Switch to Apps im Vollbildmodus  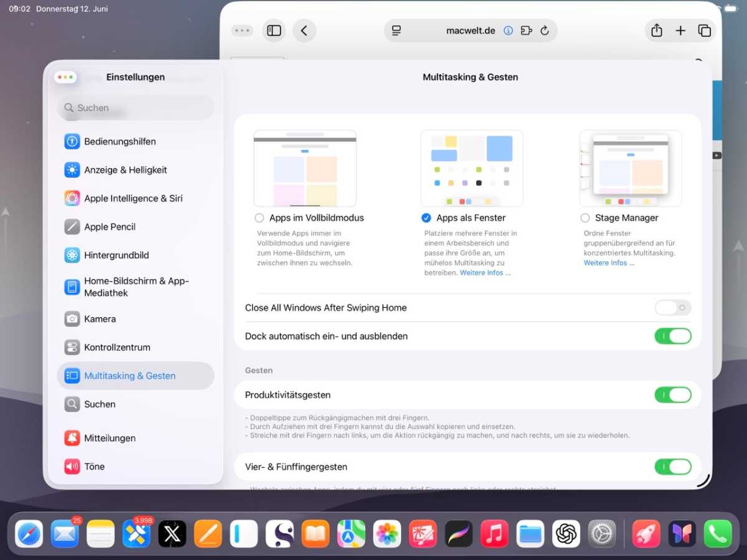259,218
